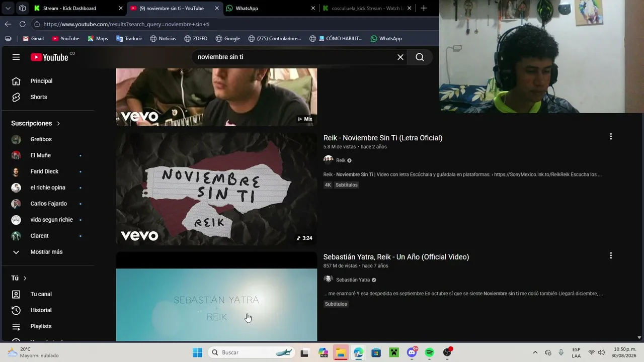Close the Kick Dashboard tab
Screen dimensions: 644x362
pos(120,8)
